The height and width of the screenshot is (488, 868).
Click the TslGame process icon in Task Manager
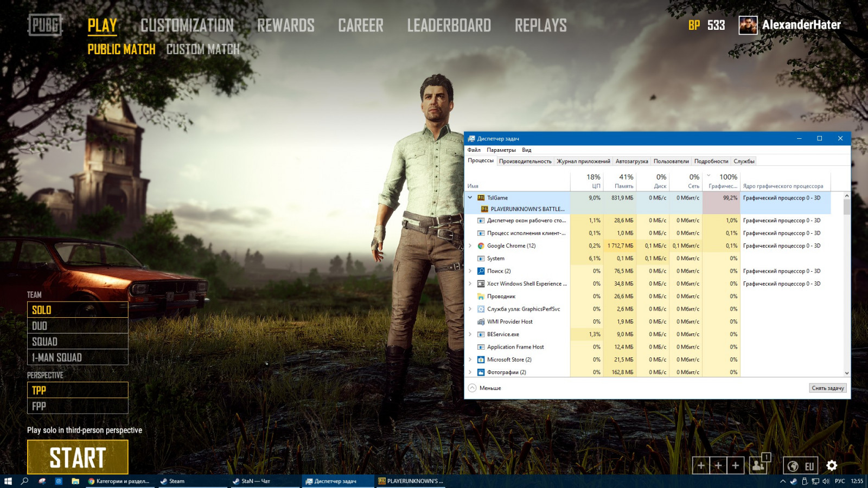pos(481,198)
